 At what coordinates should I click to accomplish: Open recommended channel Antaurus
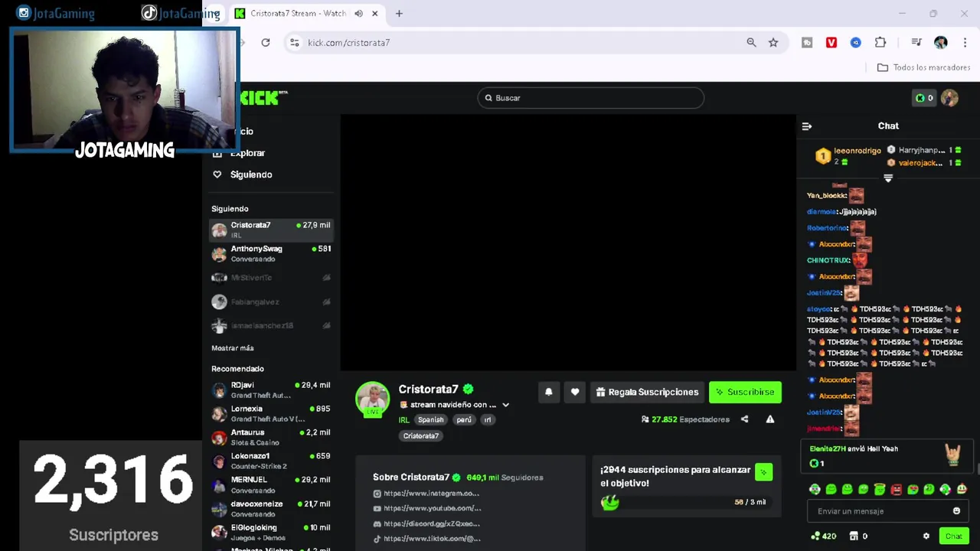point(271,437)
